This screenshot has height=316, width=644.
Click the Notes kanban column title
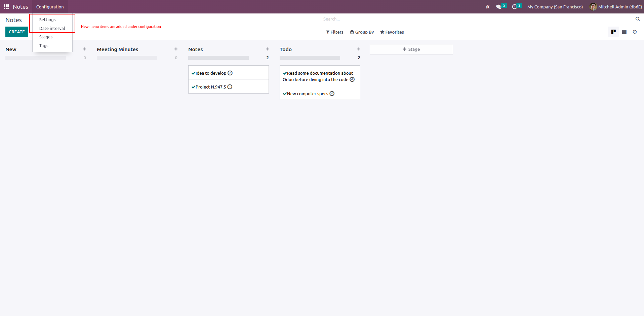click(196, 49)
